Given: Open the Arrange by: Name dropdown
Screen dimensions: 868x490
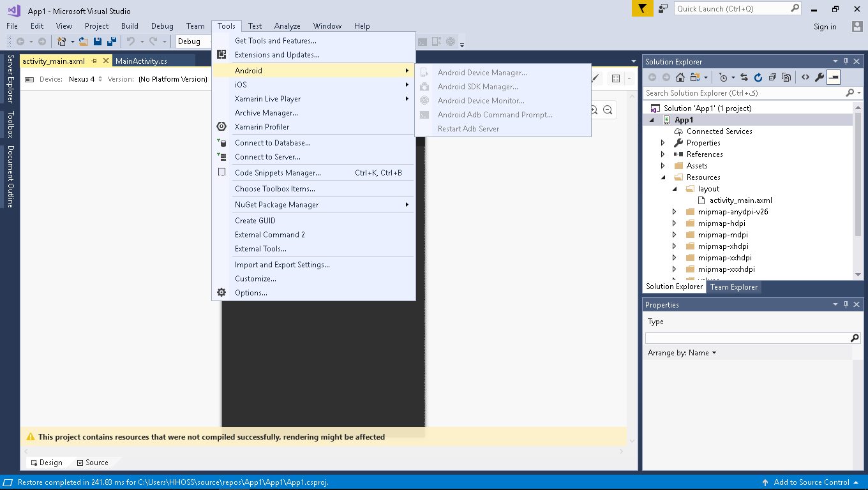Looking at the screenshot, I should point(682,353).
